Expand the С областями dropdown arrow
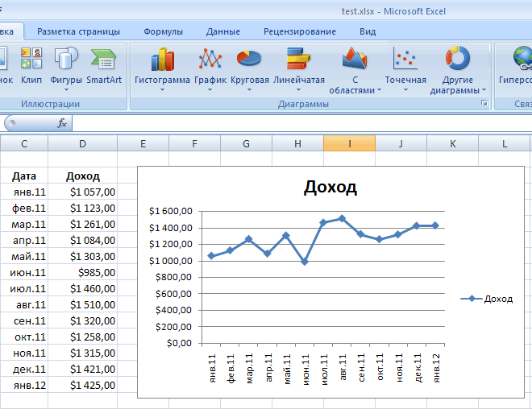The height and width of the screenshot is (409, 532). [x=380, y=90]
